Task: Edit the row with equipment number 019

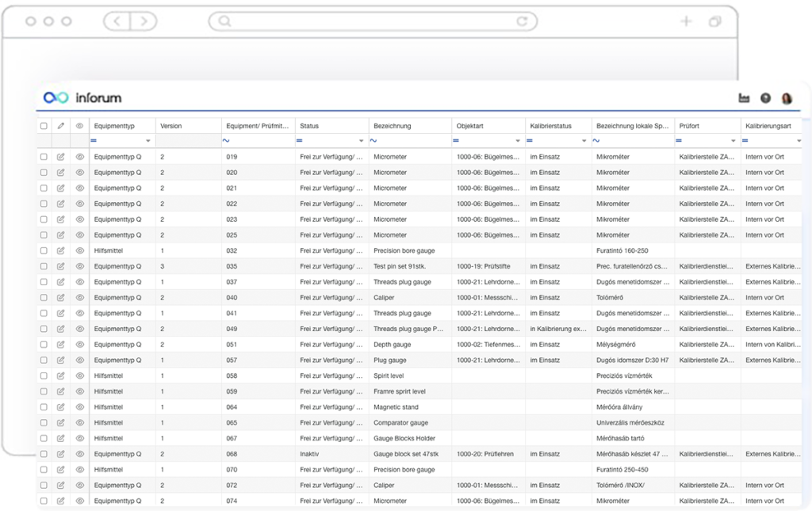Action: [x=61, y=157]
